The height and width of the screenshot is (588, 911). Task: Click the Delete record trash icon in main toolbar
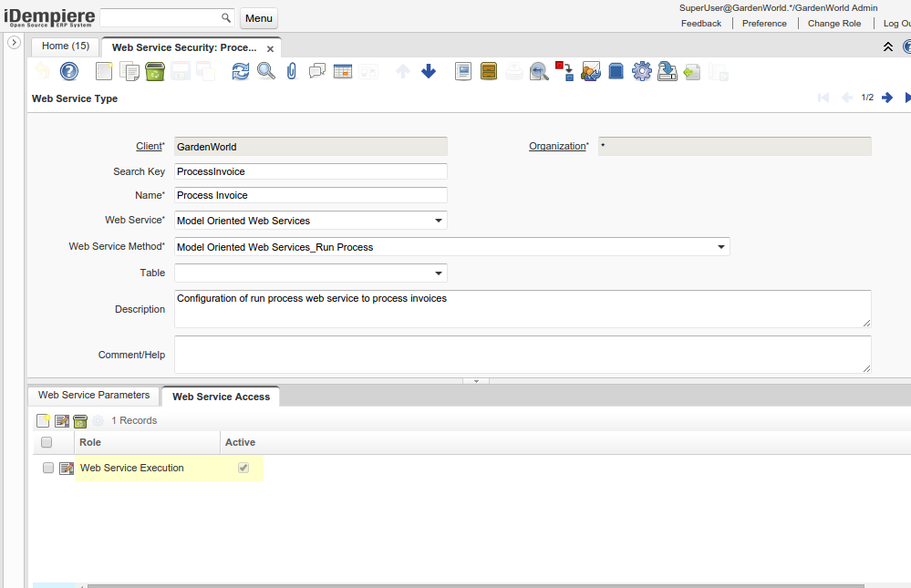(x=155, y=71)
